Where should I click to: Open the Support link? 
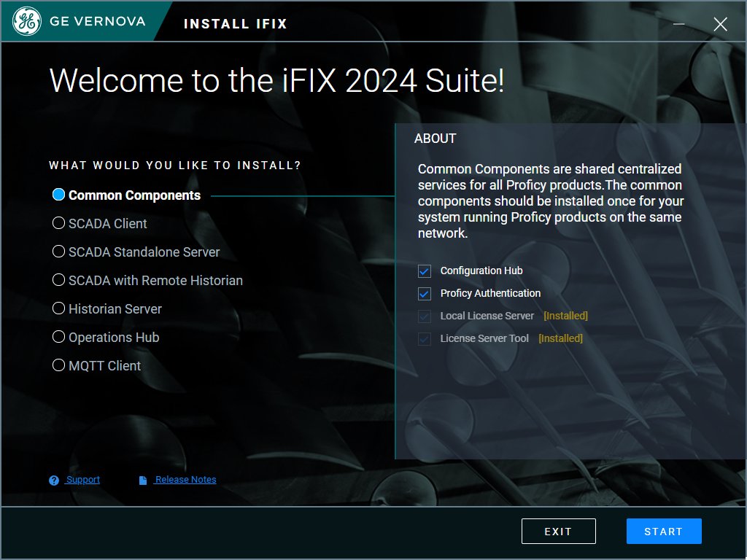[x=83, y=480]
